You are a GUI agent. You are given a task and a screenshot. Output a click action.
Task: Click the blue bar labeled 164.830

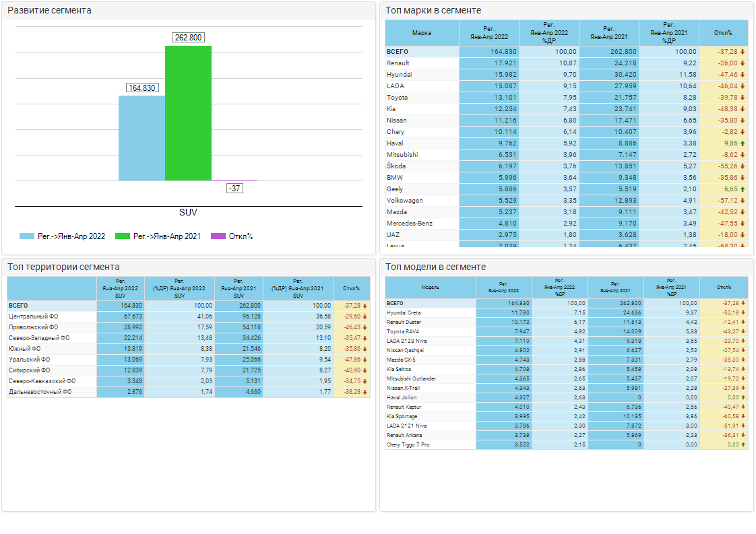141,138
